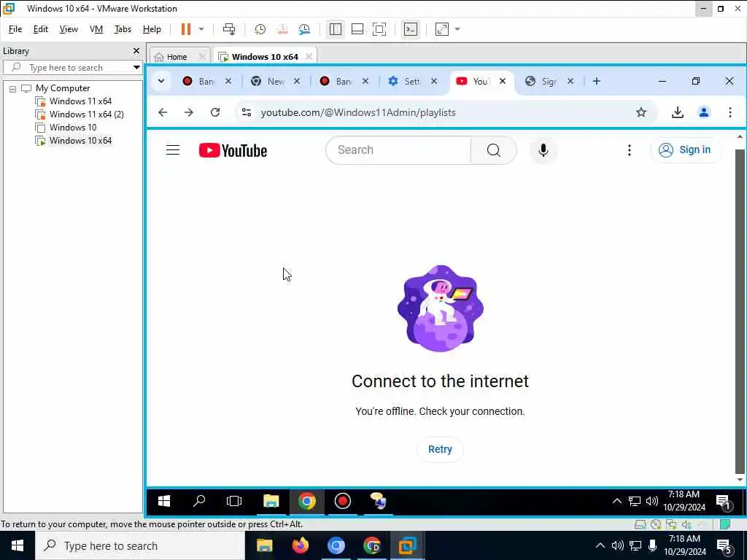Click the Retry button
This screenshot has height=560, width=747.
[440, 449]
